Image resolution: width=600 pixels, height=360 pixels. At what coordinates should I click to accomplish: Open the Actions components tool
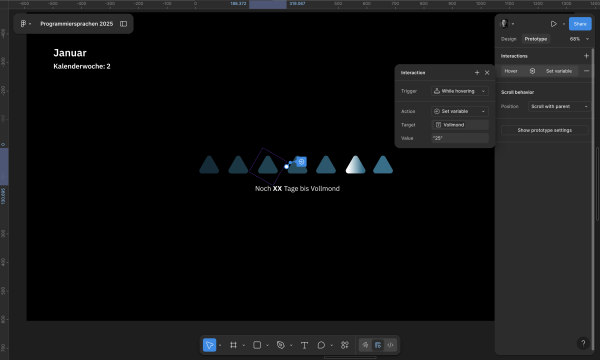point(345,345)
